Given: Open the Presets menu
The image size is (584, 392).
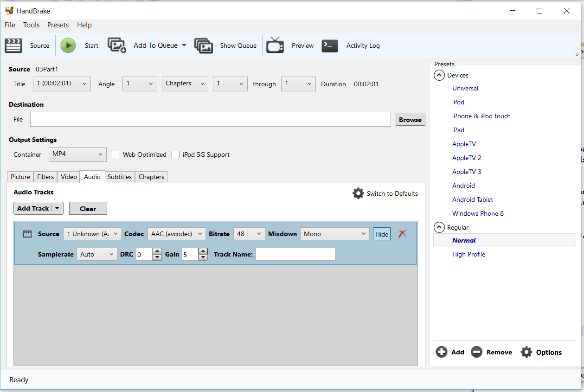Looking at the screenshot, I should coord(58,25).
